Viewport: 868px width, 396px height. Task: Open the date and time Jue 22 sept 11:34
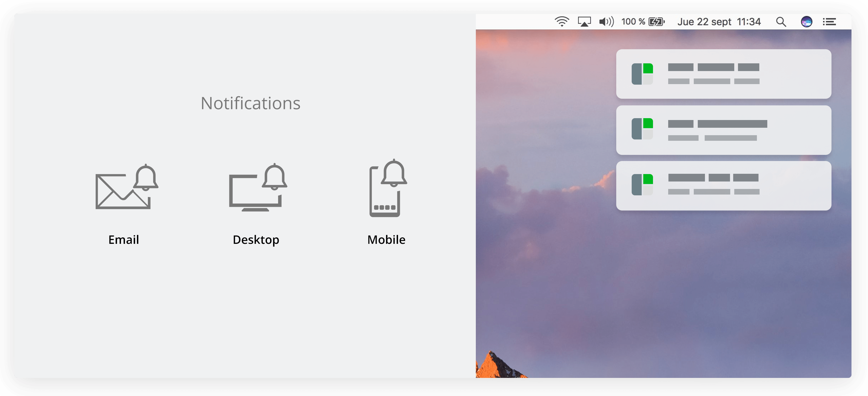tap(719, 22)
